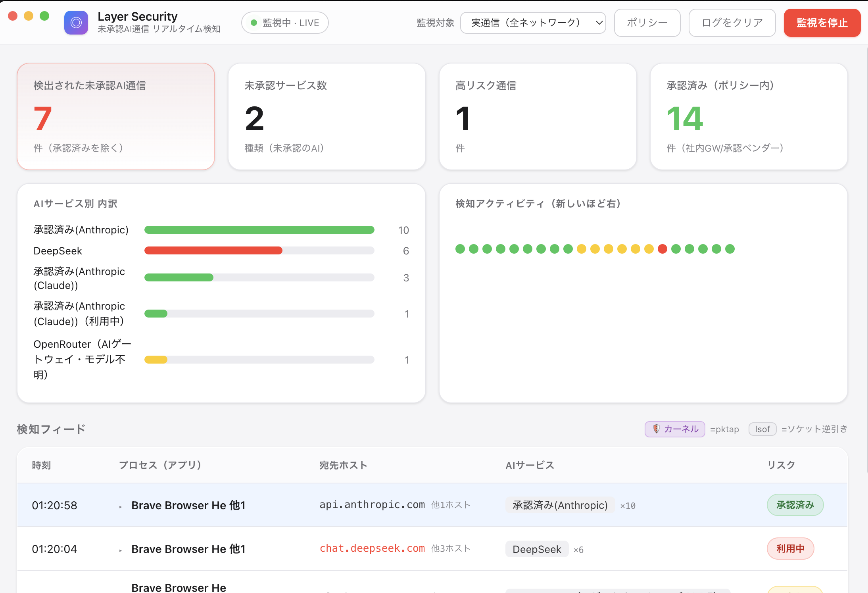This screenshot has height=593, width=868.
Task: Click the 時刻 column header
Action: pos(42,465)
